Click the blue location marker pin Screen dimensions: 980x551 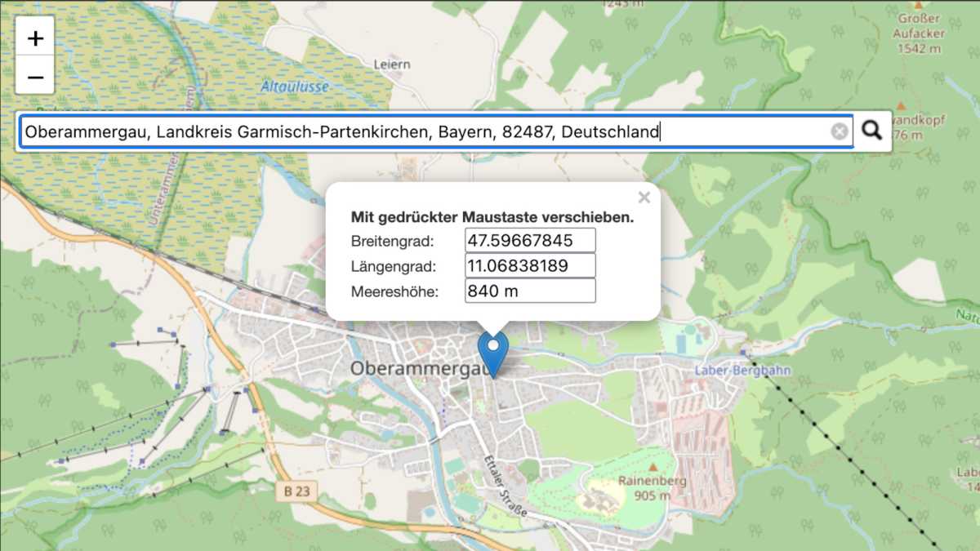click(492, 352)
